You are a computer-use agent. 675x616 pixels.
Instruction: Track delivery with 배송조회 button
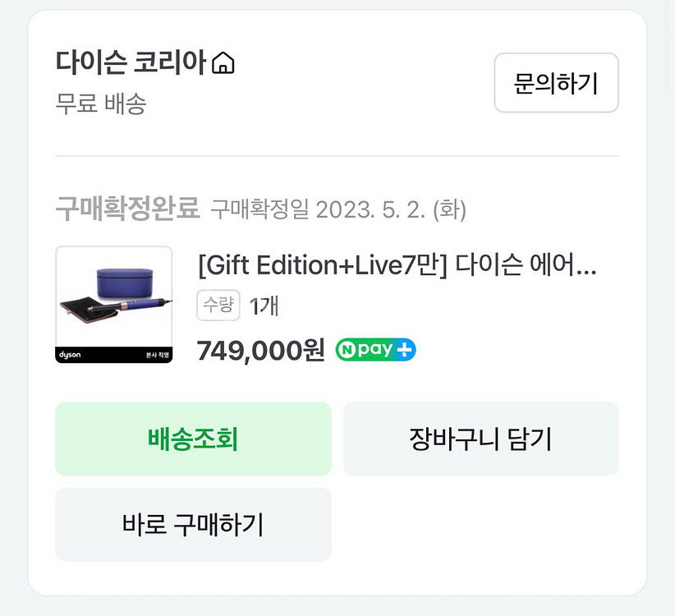tap(193, 439)
